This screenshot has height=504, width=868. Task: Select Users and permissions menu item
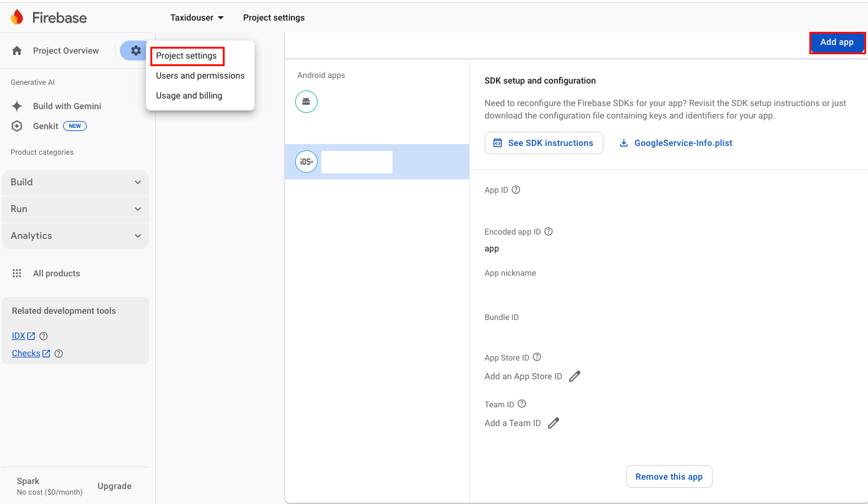click(200, 75)
